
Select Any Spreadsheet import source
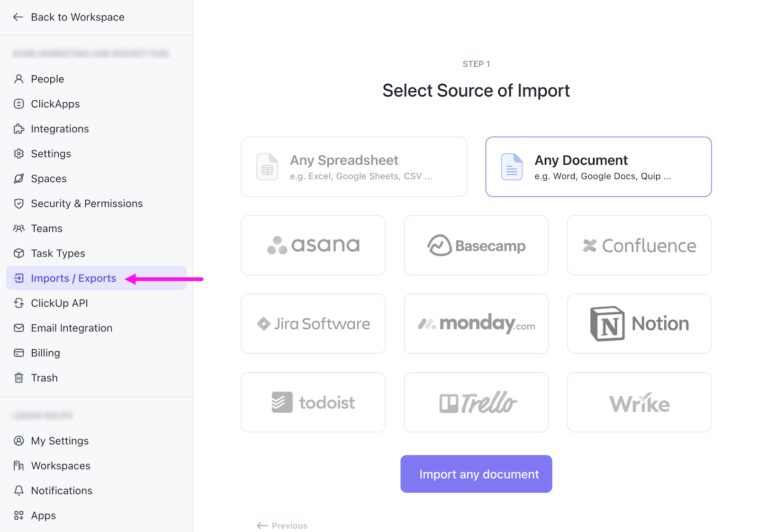tap(354, 167)
